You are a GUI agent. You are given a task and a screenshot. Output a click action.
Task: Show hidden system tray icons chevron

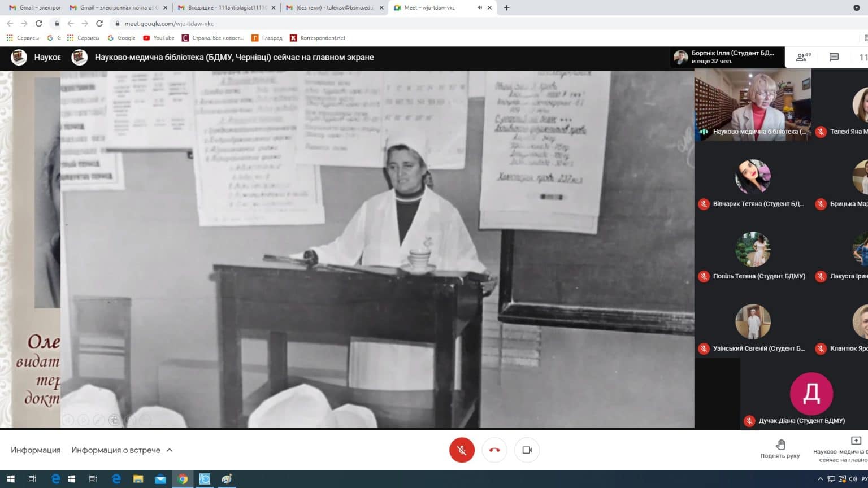pos(820,479)
